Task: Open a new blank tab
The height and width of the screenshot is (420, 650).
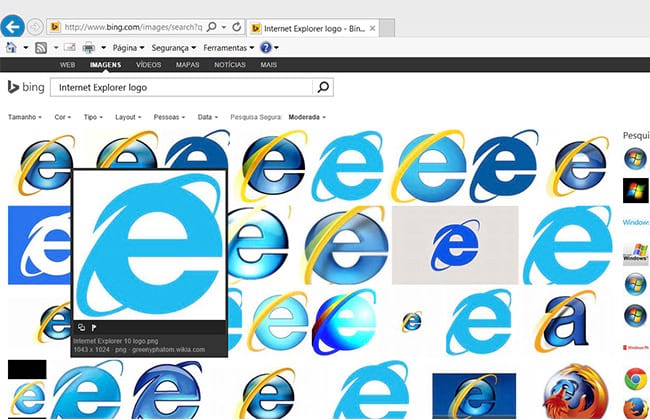Action: 387,28
